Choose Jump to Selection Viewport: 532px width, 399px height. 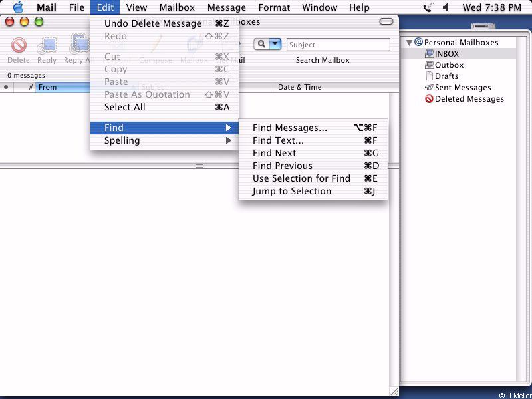point(313,191)
